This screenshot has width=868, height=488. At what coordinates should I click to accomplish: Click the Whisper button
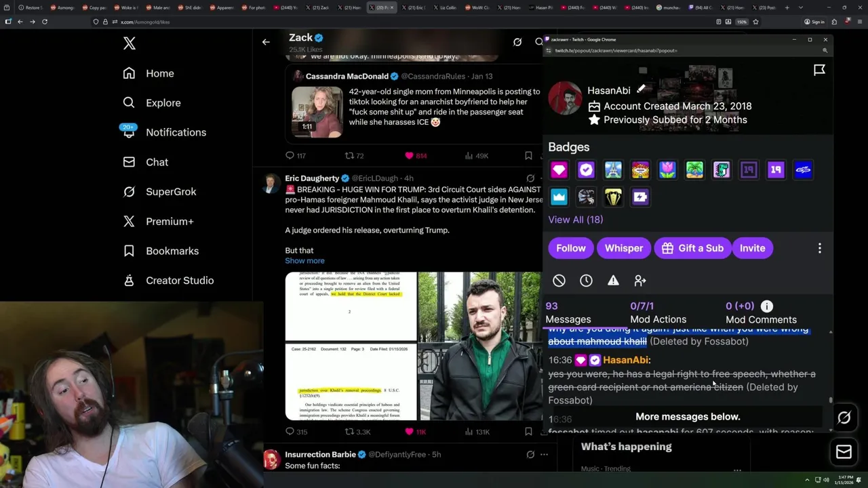(x=624, y=248)
